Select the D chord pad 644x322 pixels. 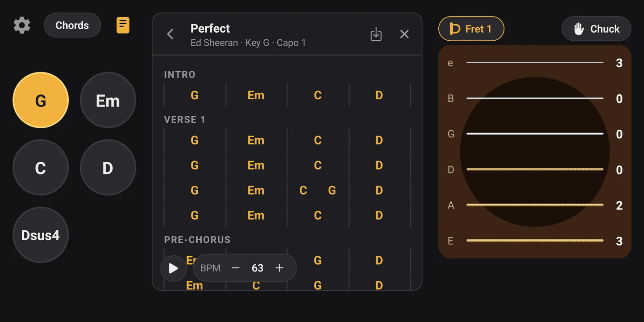[x=108, y=168]
